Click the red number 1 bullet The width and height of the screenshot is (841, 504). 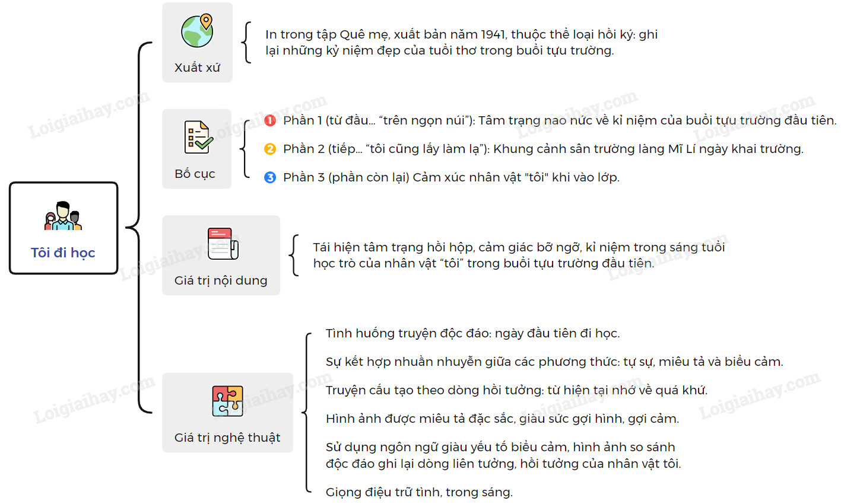click(x=270, y=120)
